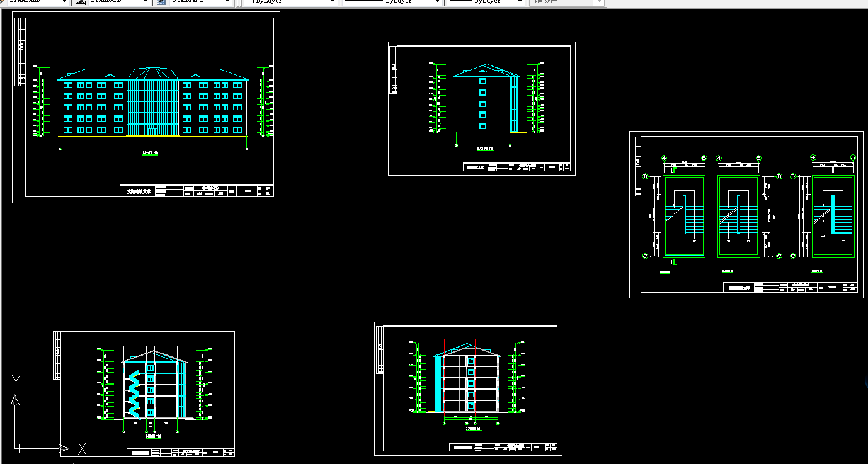Select the stair plan sheet title block

(x=790, y=288)
